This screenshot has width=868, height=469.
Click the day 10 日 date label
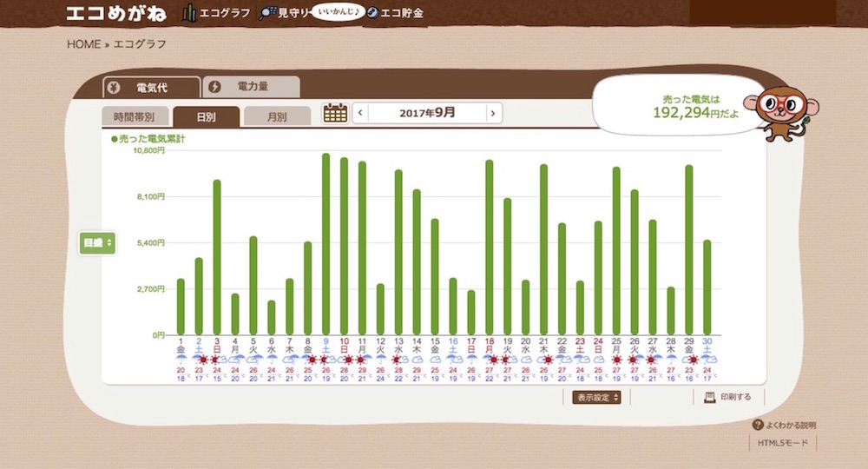pyautogui.click(x=344, y=346)
